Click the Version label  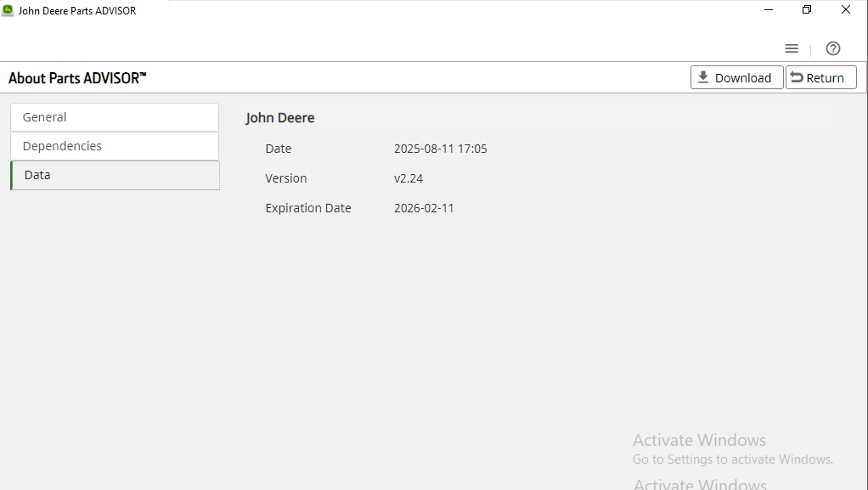coord(285,178)
